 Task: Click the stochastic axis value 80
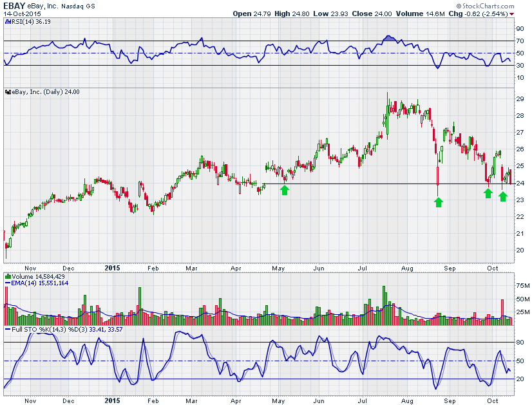520,343
